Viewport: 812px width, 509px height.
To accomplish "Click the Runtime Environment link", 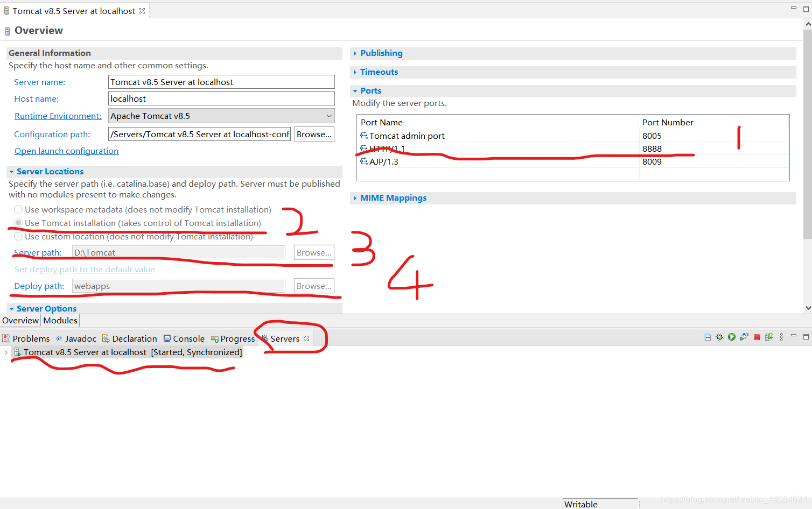I will coord(58,116).
